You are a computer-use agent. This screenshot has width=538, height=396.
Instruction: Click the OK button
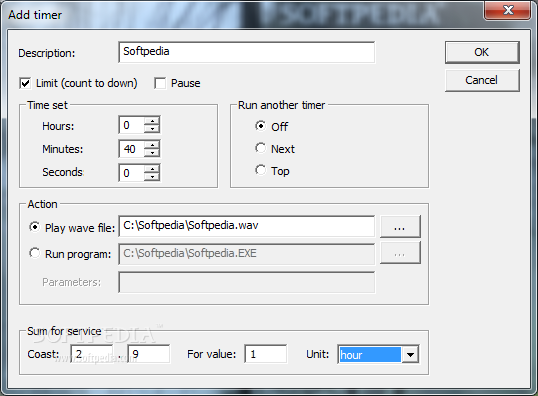482,52
